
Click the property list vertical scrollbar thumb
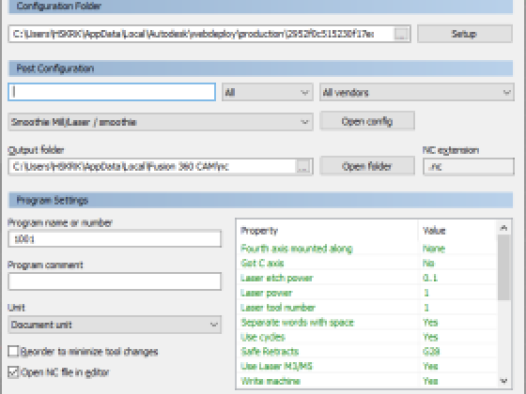click(504, 267)
